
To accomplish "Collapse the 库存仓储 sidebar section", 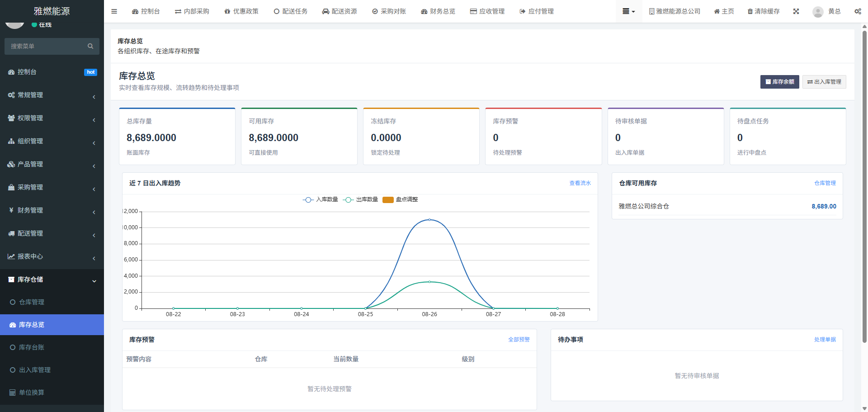I will click(x=52, y=279).
